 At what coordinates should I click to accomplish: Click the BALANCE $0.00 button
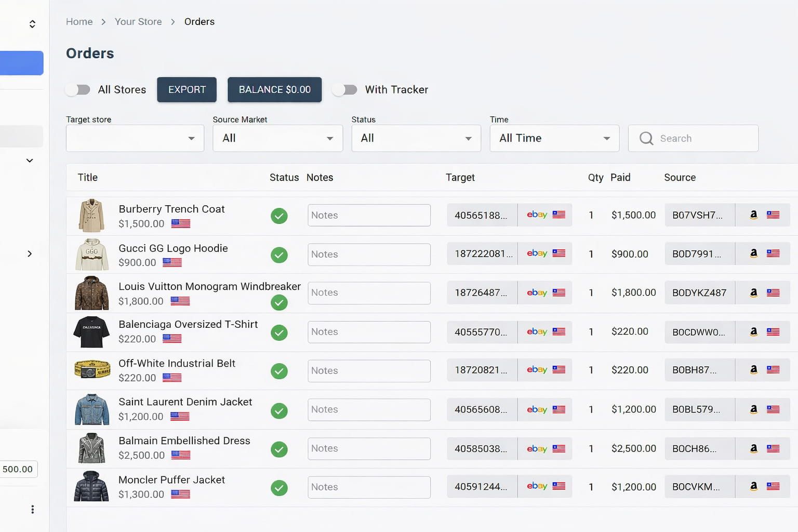[x=275, y=89]
